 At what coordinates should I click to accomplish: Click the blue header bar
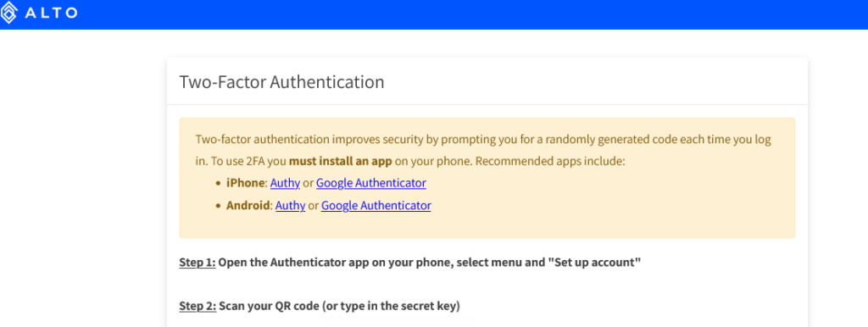coord(434,14)
